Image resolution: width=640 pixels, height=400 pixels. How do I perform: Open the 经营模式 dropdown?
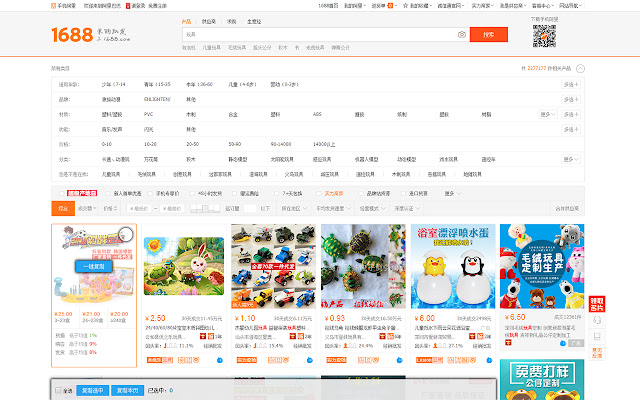(372, 209)
